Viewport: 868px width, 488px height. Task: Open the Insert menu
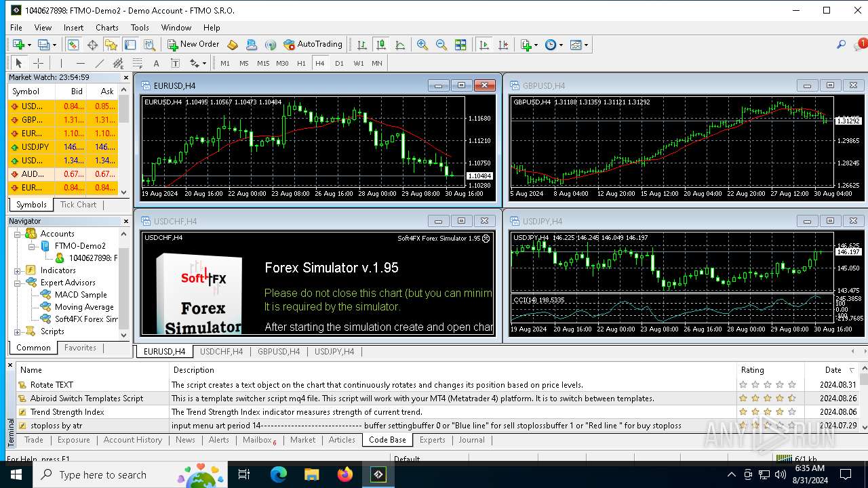[74, 28]
